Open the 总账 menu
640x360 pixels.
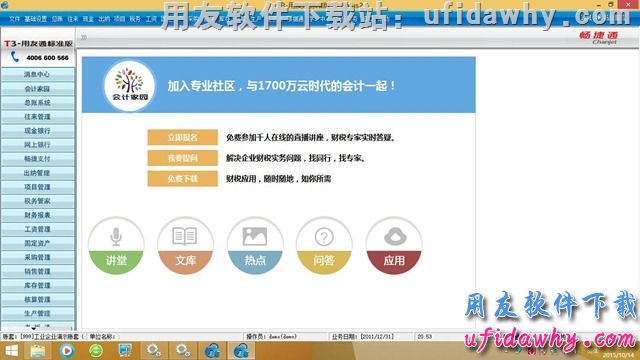tap(57, 19)
